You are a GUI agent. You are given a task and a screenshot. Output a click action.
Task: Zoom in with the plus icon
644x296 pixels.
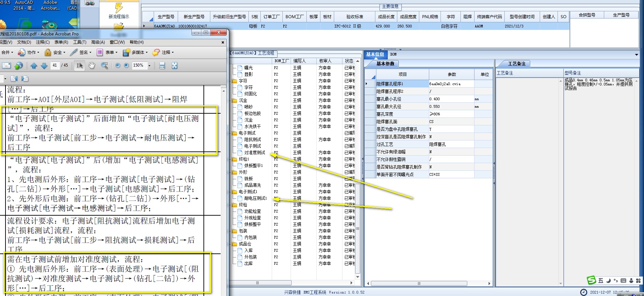(x=126, y=66)
